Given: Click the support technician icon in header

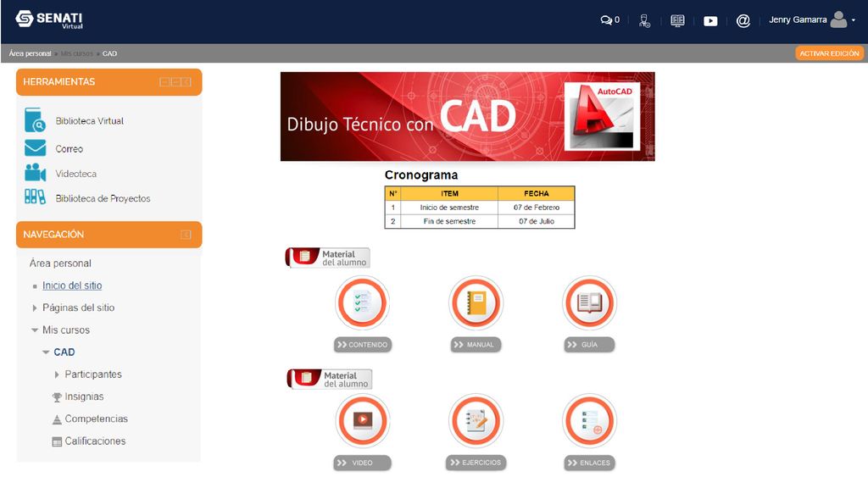Looking at the screenshot, I should 644,21.
